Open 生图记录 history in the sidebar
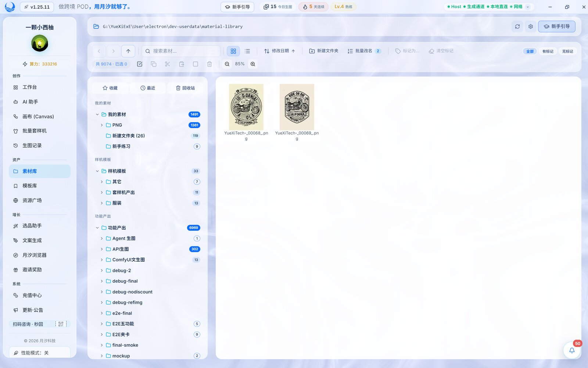Screen dimensions: 588x368 coord(40,145)
